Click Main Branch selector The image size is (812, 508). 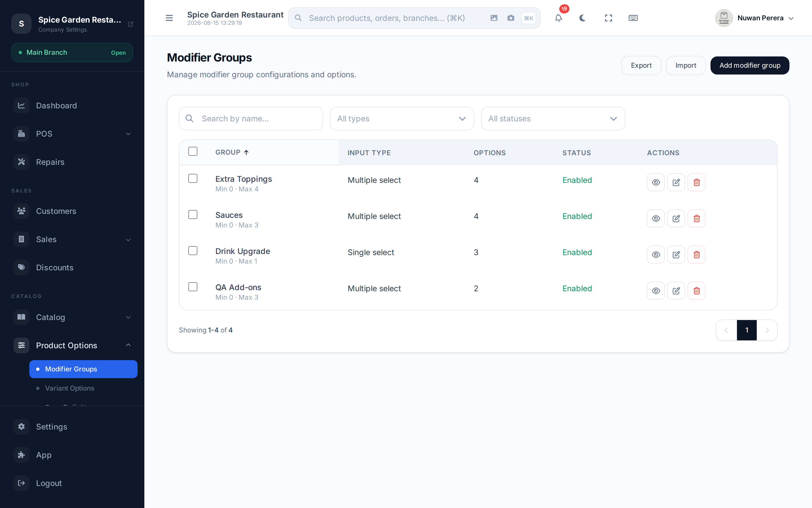[x=72, y=52]
